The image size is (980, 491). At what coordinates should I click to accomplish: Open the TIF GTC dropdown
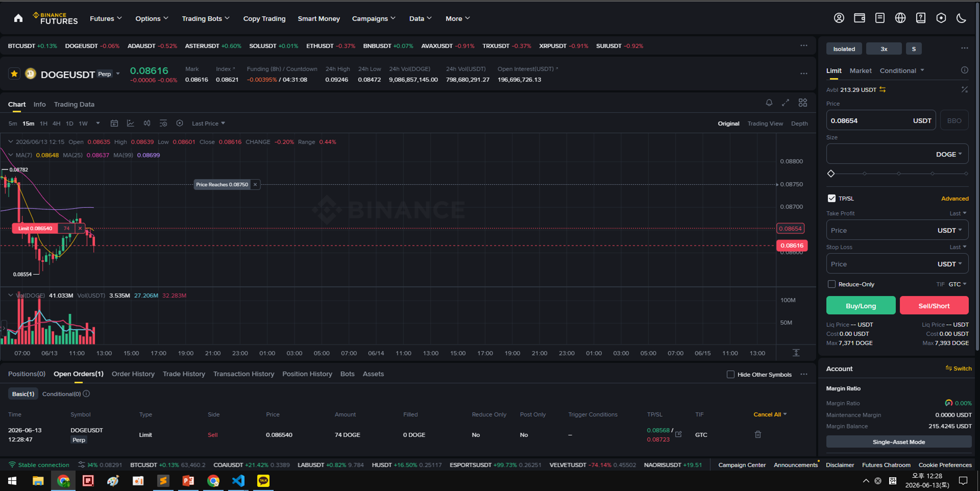point(957,284)
